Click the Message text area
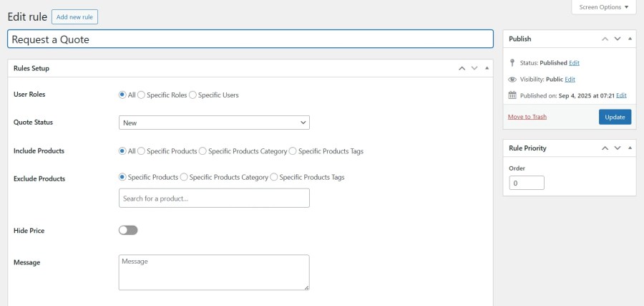644x306 pixels. point(214,272)
